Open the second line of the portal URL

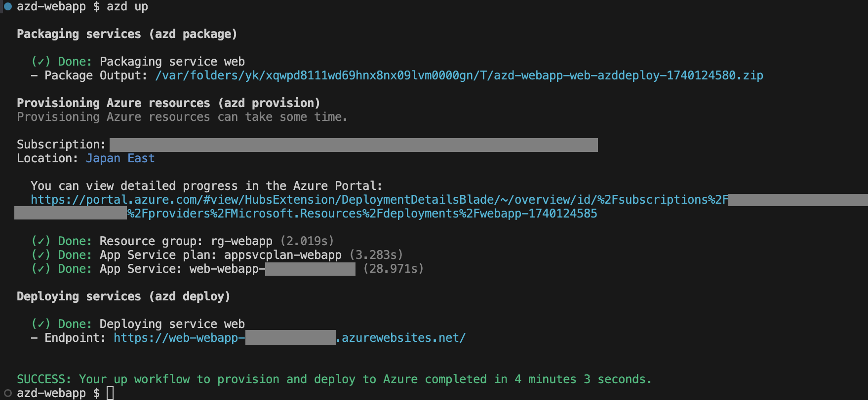point(362,214)
